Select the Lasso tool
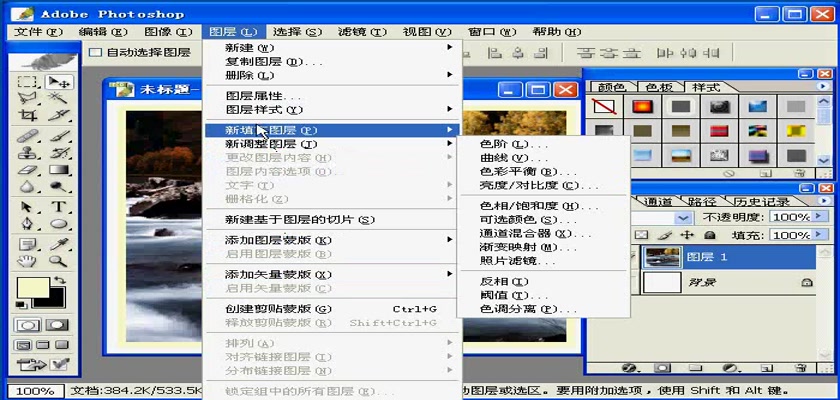The height and width of the screenshot is (400, 840). [27, 99]
